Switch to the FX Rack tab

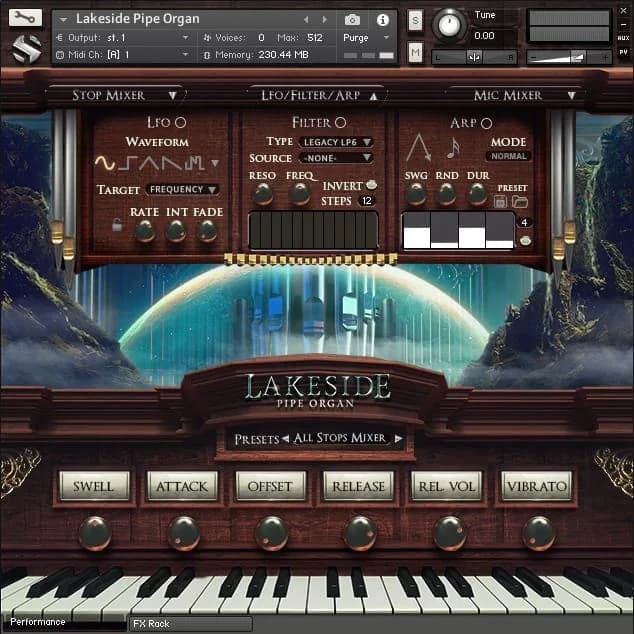click(190, 623)
